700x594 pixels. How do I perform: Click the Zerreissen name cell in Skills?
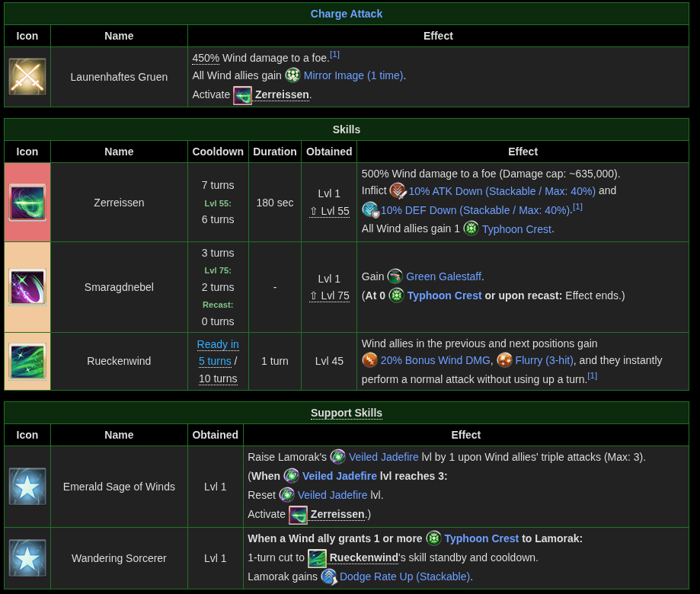point(119,203)
